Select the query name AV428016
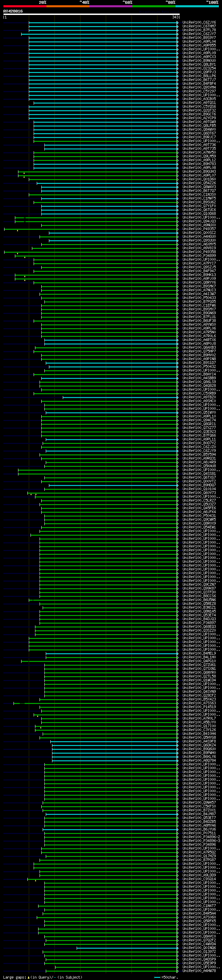This screenshot has height=980, width=222. [x=13, y=11]
